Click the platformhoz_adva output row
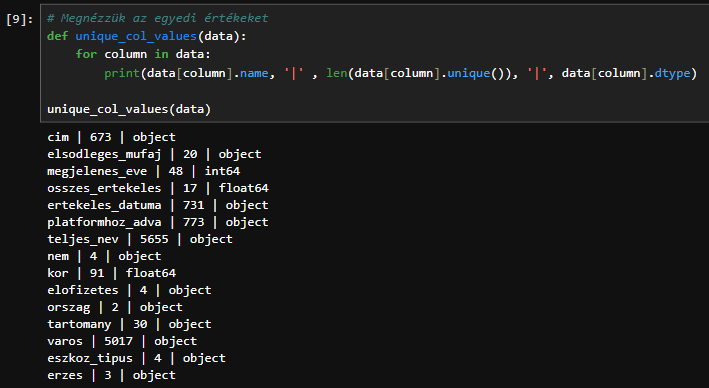The width and height of the screenshot is (709, 388). point(158,222)
